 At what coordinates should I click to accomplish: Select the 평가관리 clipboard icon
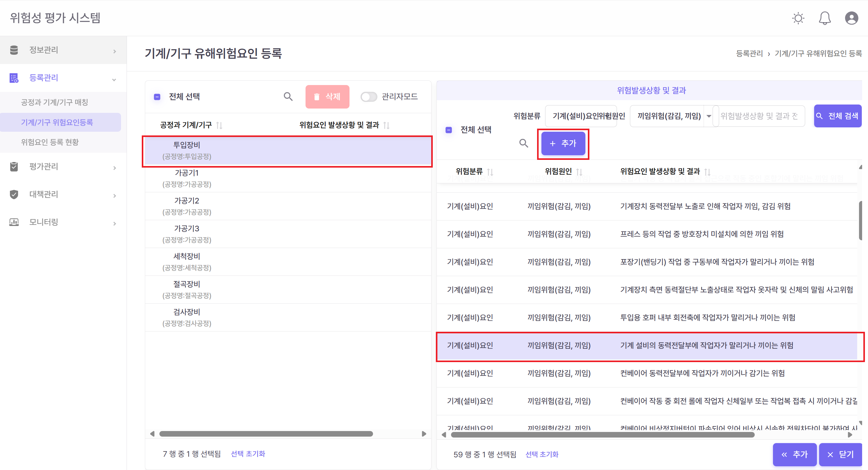[x=14, y=167]
